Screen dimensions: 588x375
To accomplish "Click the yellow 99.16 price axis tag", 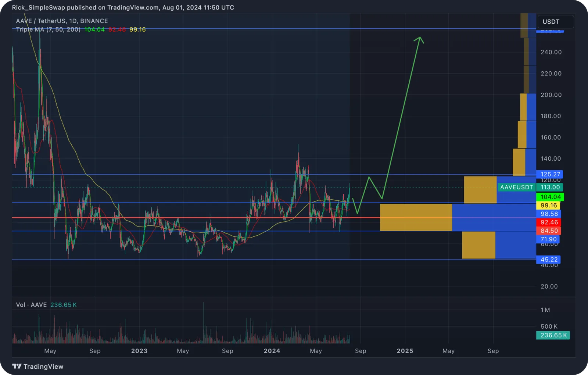I will tap(548, 206).
